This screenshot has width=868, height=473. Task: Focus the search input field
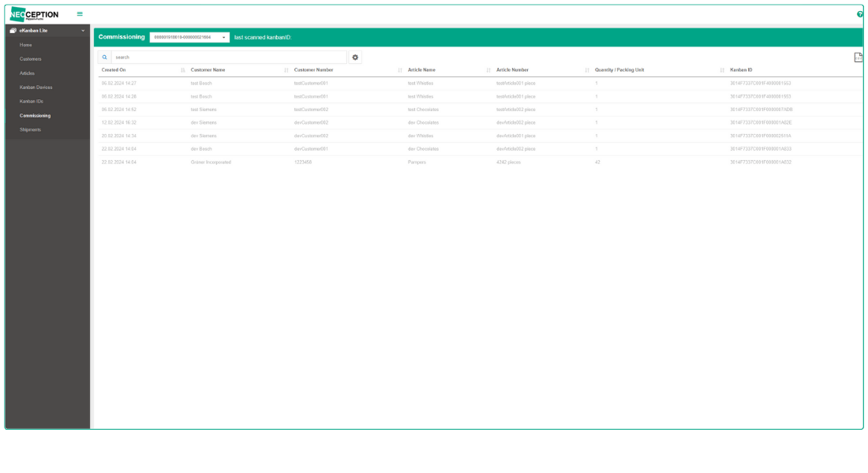(x=229, y=57)
